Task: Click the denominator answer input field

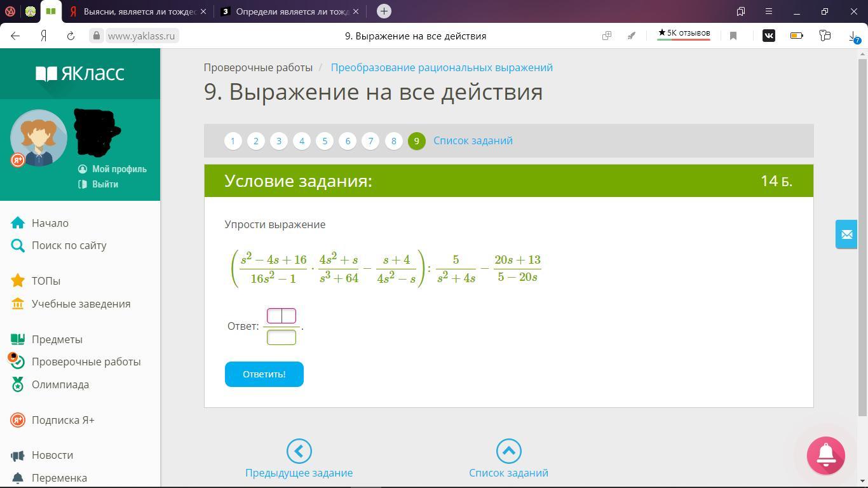Action: tap(281, 337)
